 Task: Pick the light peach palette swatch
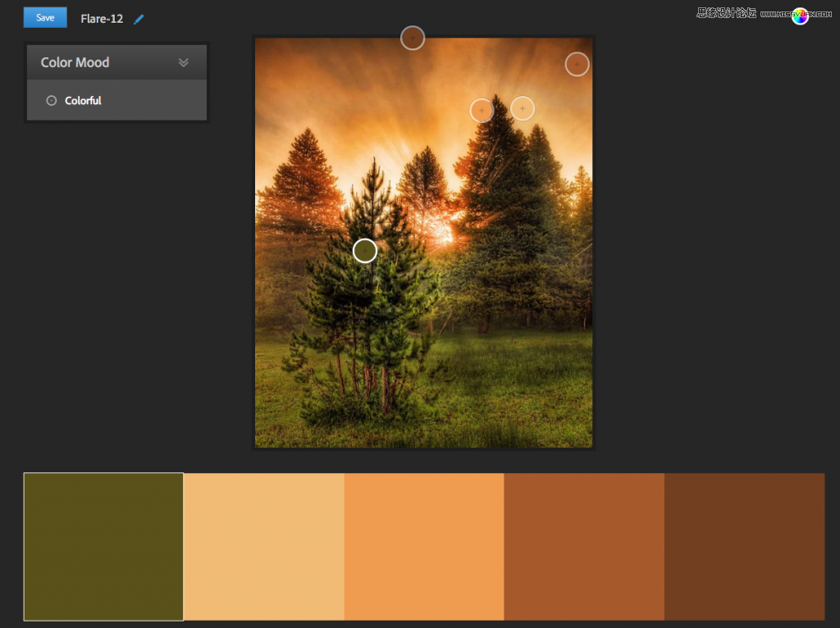(x=263, y=546)
